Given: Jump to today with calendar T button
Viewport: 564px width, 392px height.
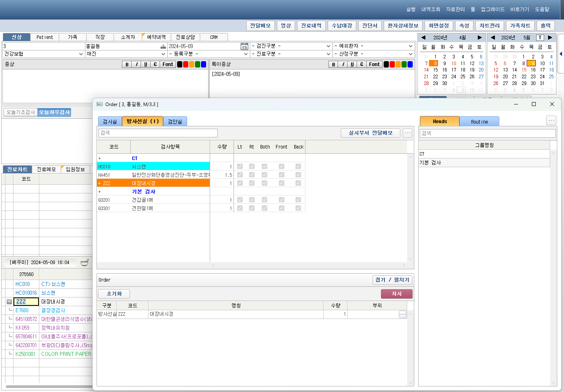Looking at the screenshot, I should pyautogui.click(x=540, y=38).
